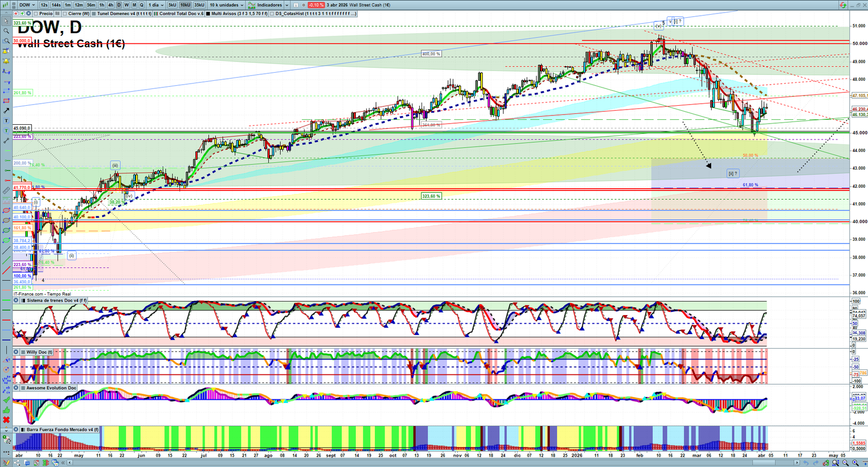
Task: Click the red X delete drawings icon
Action: point(6,420)
